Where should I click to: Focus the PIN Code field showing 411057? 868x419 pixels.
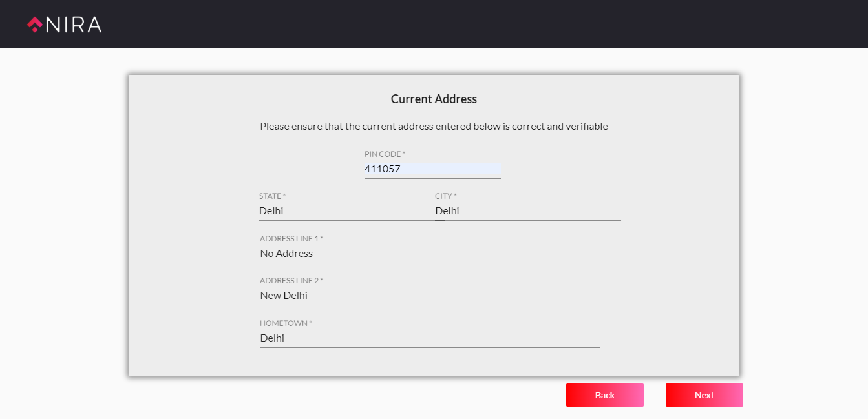point(432,169)
